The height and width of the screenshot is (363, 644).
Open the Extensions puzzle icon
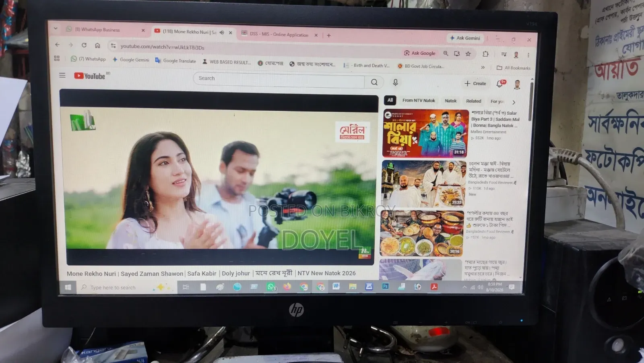point(485,54)
